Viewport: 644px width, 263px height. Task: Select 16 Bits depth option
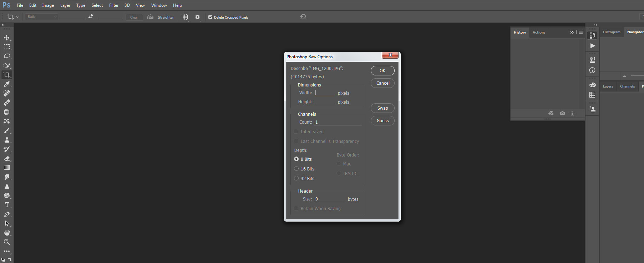pyautogui.click(x=296, y=169)
